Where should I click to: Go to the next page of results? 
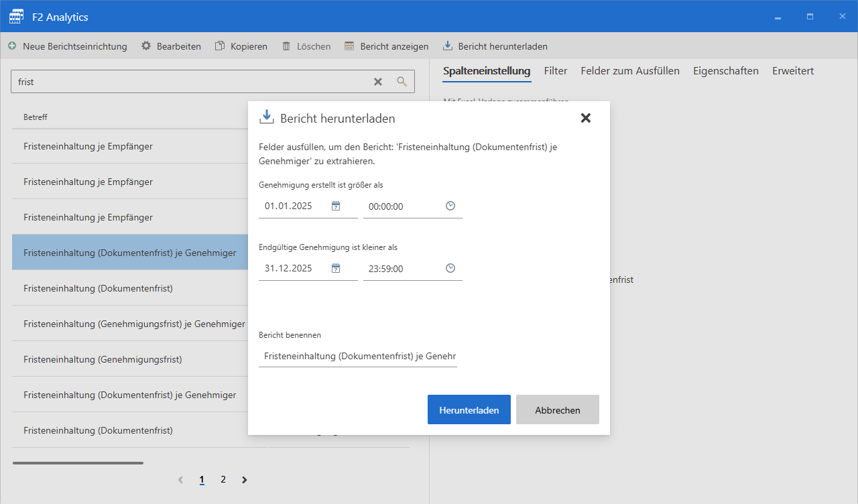tap(245, 480)
